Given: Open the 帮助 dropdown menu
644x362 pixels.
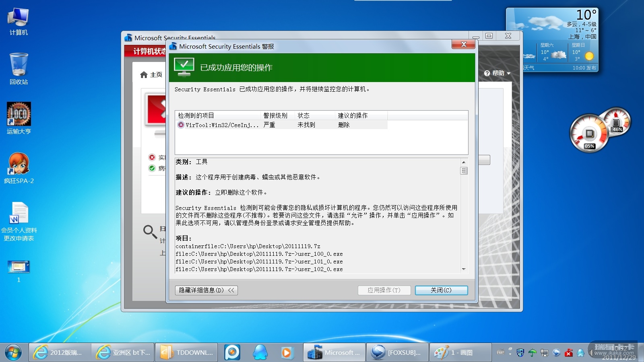Looking at the screenshot, I should click(497, 73).
